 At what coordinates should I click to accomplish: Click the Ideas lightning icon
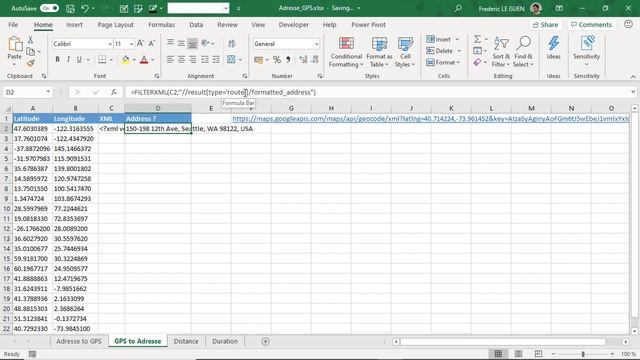(553, 48)
